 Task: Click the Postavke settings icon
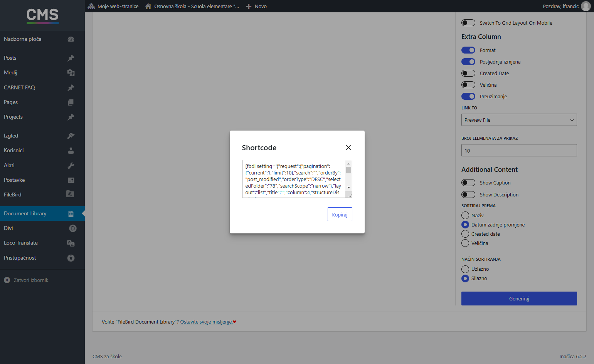(x=71, y=180)
